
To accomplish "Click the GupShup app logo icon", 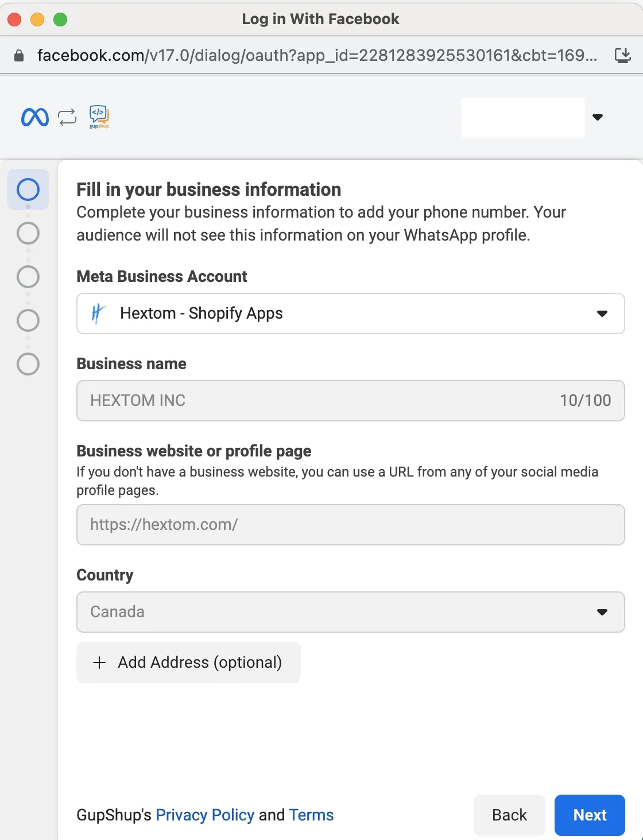I will tap(99, 117).
